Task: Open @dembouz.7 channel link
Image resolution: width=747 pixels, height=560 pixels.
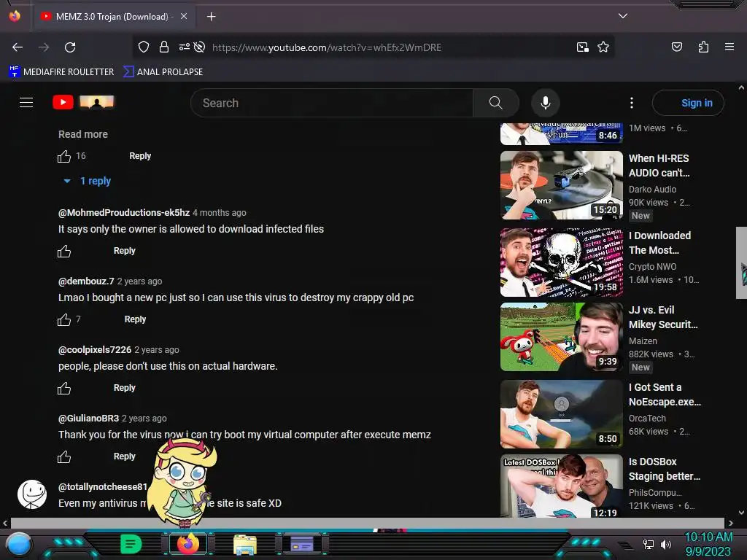Action: click(86, 281)
